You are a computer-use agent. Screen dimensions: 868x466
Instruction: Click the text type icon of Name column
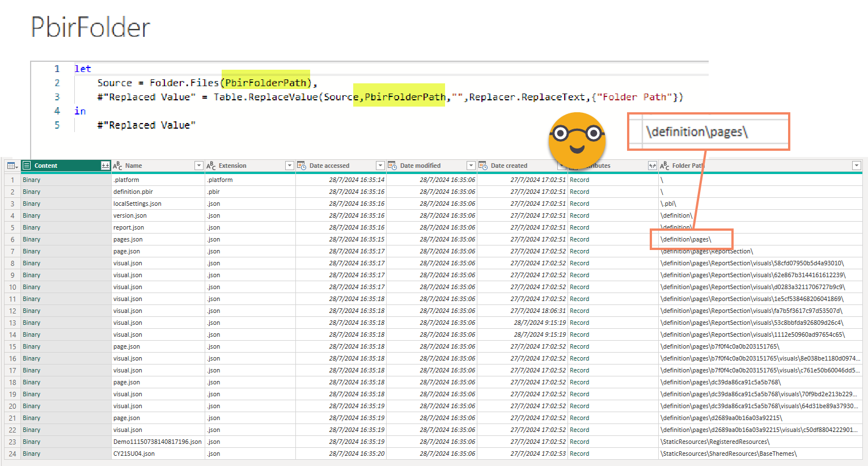pos(117,166)
